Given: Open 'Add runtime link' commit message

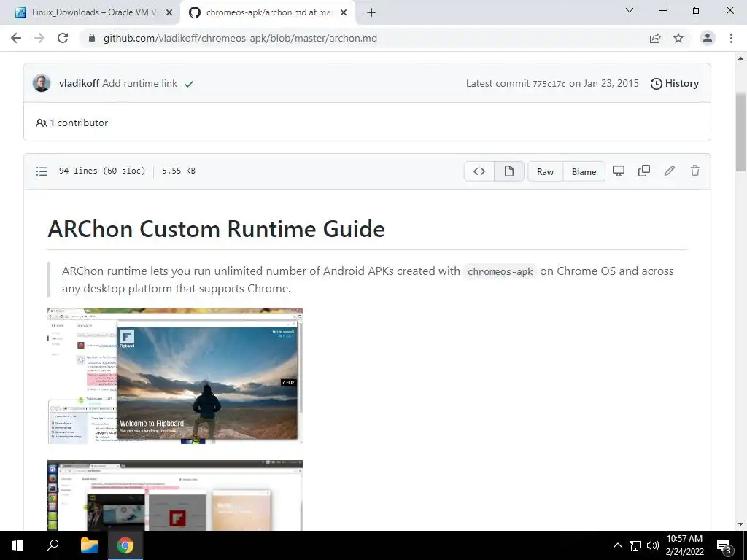Looking at the screenshot, I should (139, 83).
